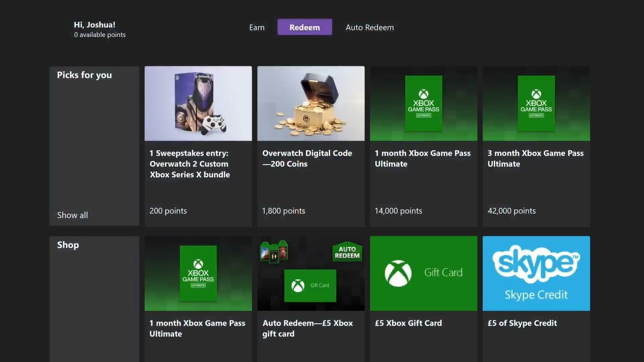
Task: Click the Game Pass Ultimate logo artwork
Action: [423, 103]
